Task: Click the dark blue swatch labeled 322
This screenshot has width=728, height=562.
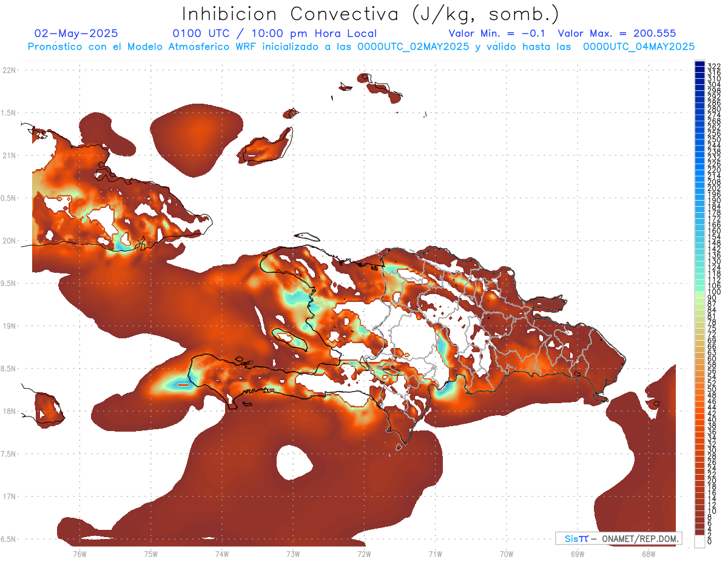Action: tap(699, 64)
